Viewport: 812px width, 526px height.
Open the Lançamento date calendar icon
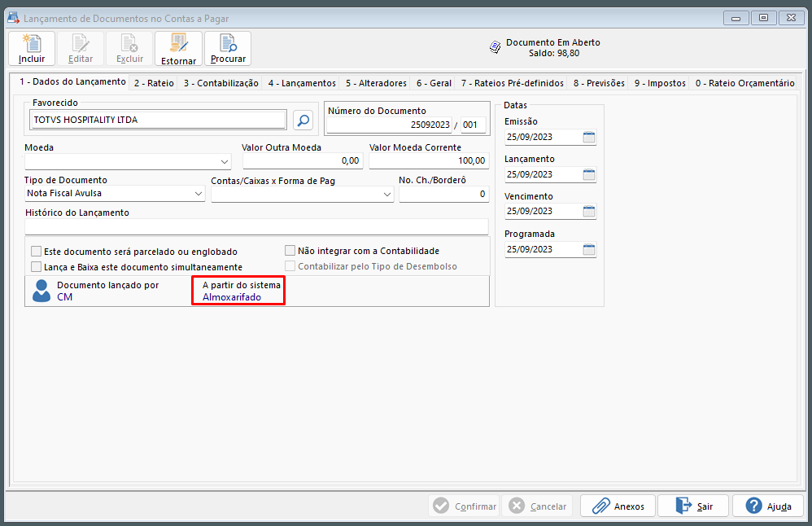point(589,174)
